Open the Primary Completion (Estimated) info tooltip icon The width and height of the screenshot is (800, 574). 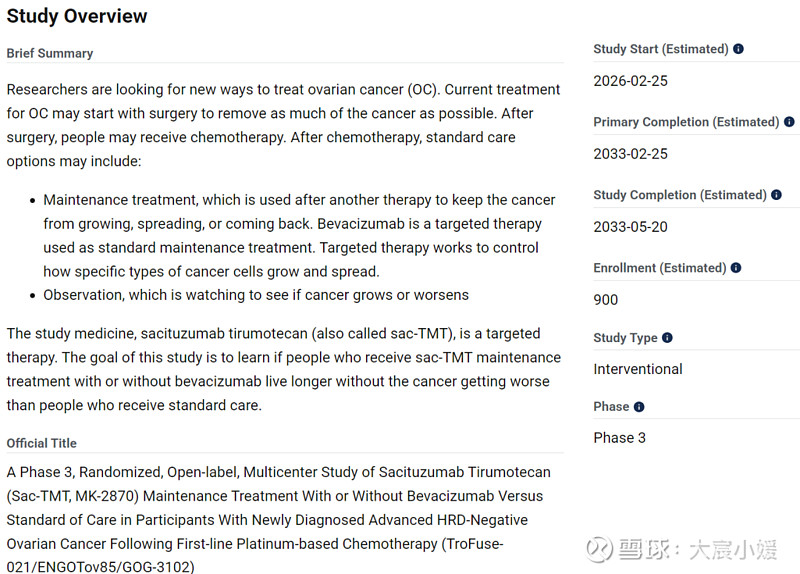(789, 122)
